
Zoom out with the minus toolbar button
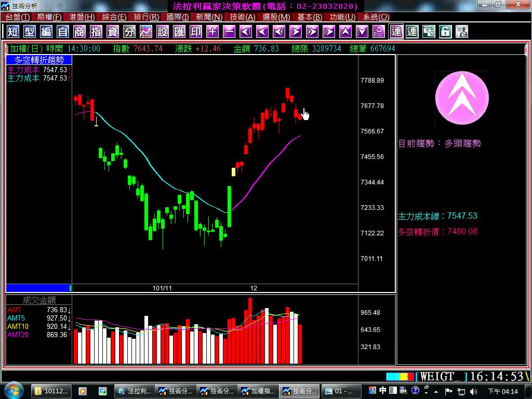[229, 32]
